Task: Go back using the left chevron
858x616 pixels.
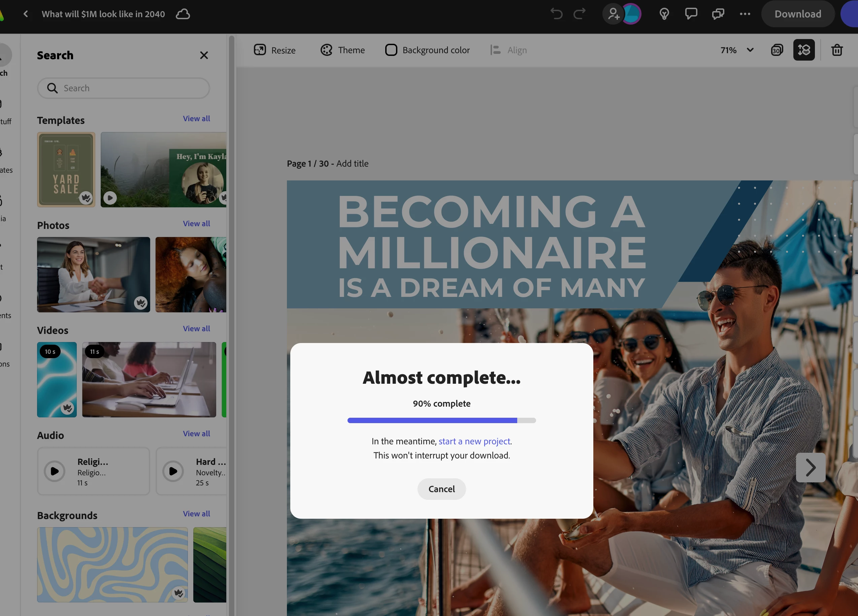Action: [26, 14]
